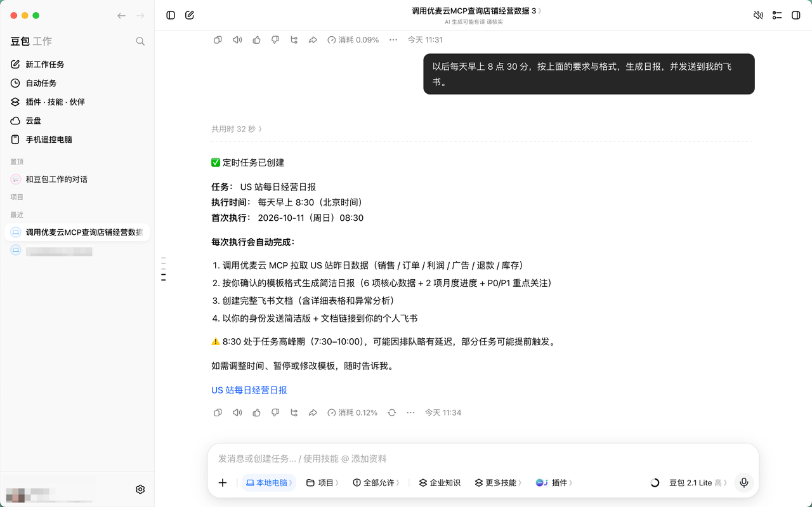Image resolution: width=812 pixels, height=507 pixels.
Task: Thumbs up the 今天 11:31 reply
Action: (256, 40)
